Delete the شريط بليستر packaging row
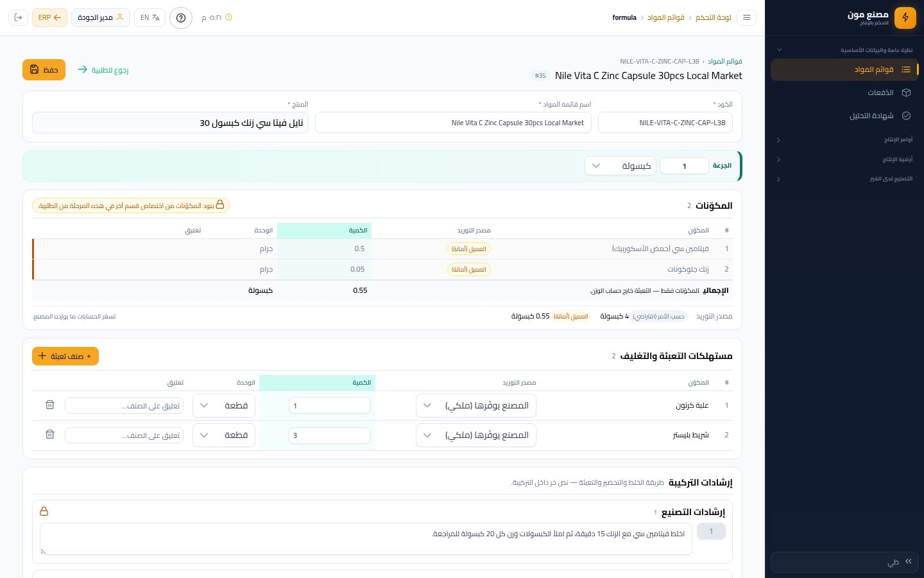This screenshot has width=924, height=578. pyautogui.click(x=50, y=435)
